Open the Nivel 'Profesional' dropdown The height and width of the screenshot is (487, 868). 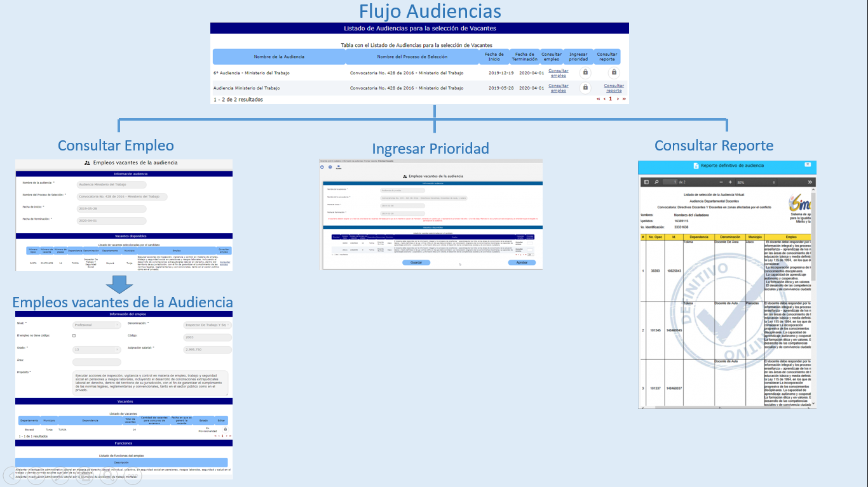pos(97,325)
